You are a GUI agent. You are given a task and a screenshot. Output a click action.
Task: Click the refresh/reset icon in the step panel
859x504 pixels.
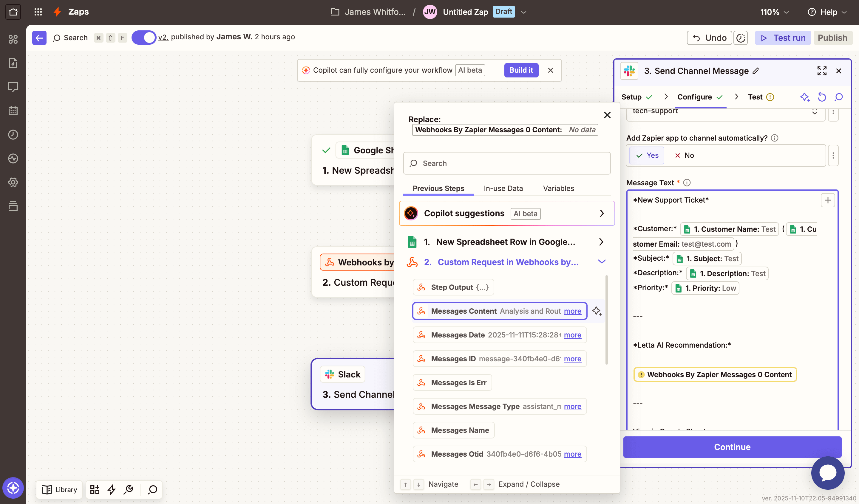point(822,97)
